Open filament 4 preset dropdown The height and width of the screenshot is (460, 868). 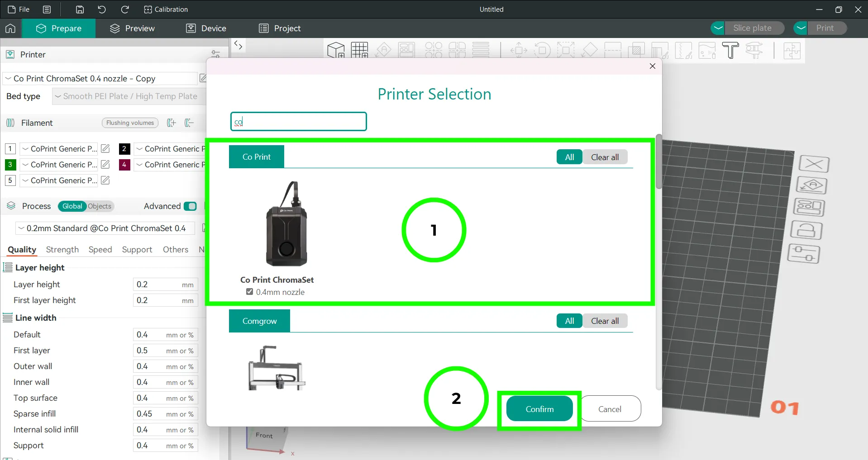coord(170,165)
